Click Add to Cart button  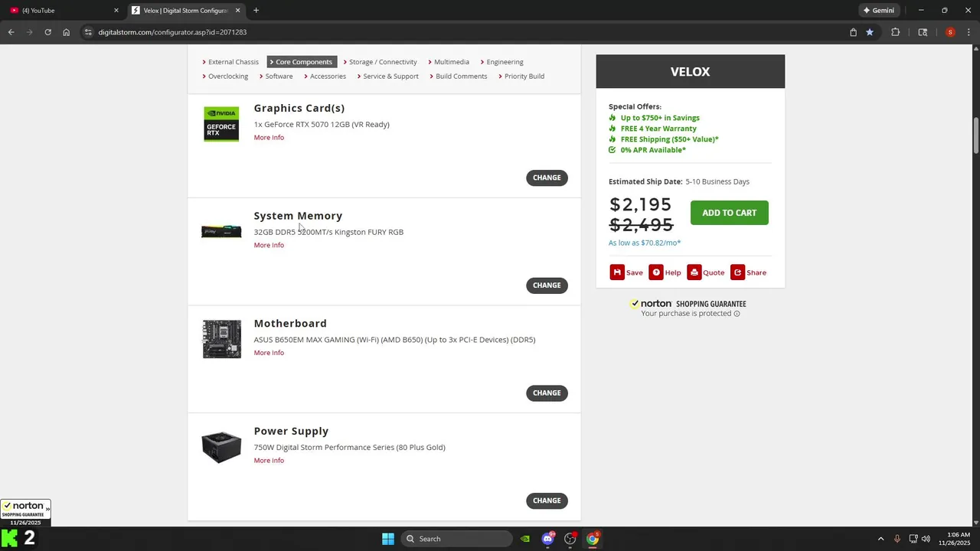(x=729, y=213)
